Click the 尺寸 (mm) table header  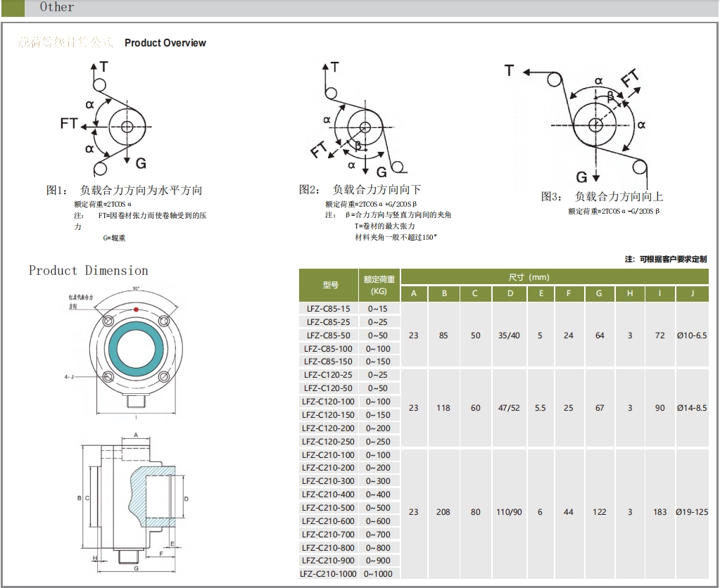[529, 277]
